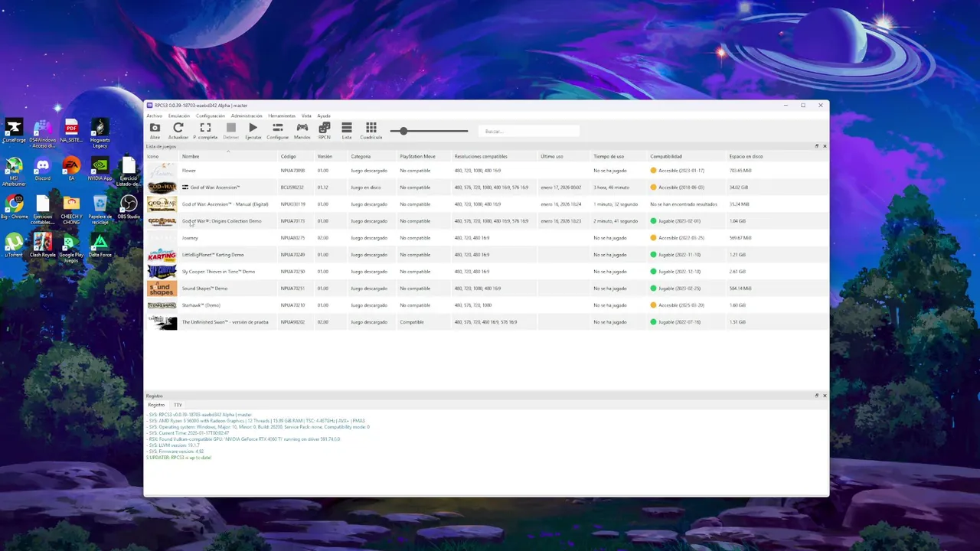Refresh the game list with Actualizar
The height and width of the screenshot is (551, 980).
click(x=178, y=128)
